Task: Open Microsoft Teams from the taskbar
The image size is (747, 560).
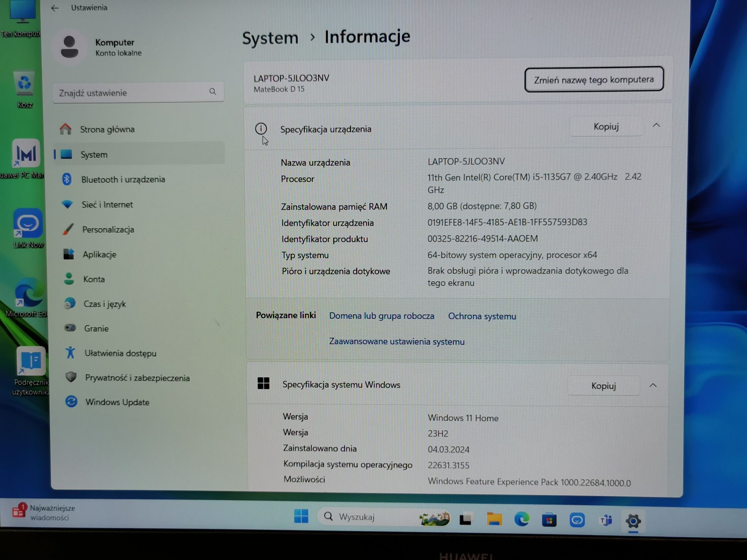Action: pos(605,520)
